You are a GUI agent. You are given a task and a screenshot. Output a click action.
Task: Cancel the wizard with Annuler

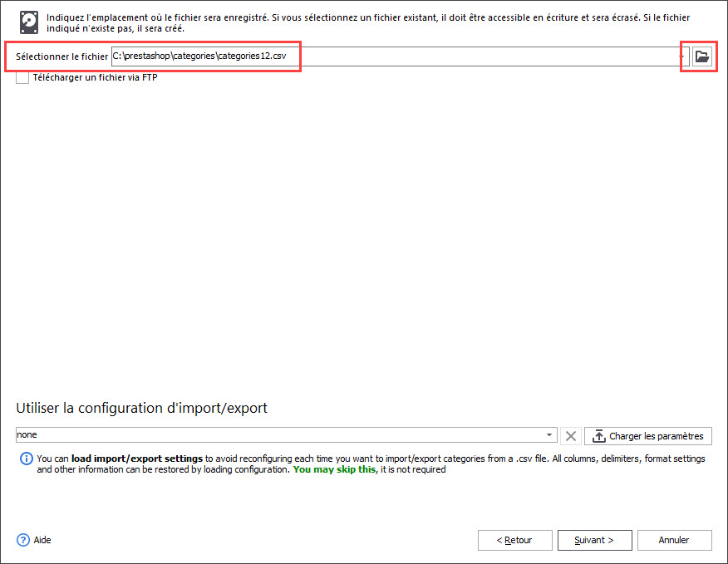674,540
